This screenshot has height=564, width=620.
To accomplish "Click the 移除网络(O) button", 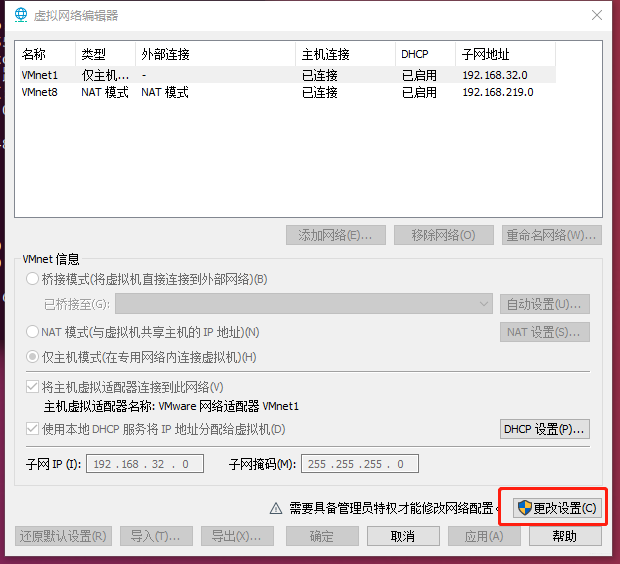I will 444,235.
